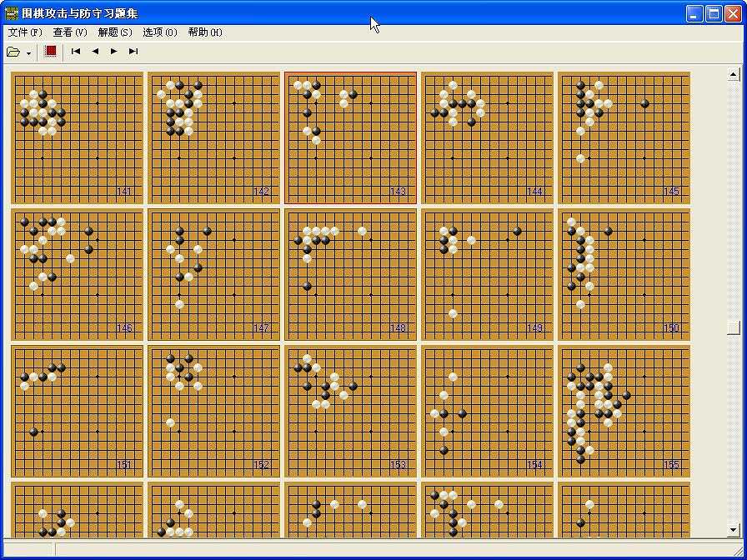Select Go problem board 146

pos(77,275)
